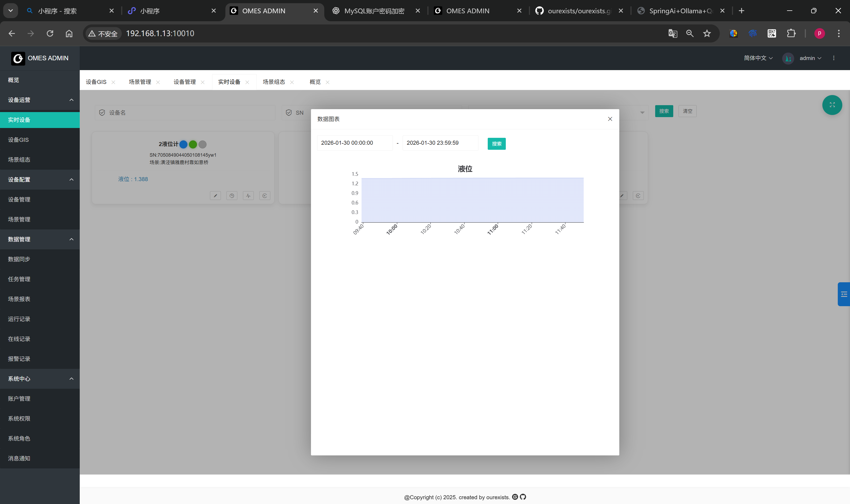Open the 简体中文 language dropdown
The image size is (850, 504).
pyautogui.click(x=758, y=58)
